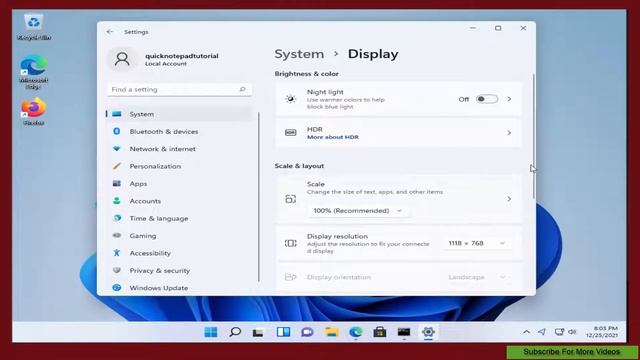This screenshot has width=640, height=360.
Task: Click the Display orientation icon
Action: pyautogui.click(x=290, y=277)
